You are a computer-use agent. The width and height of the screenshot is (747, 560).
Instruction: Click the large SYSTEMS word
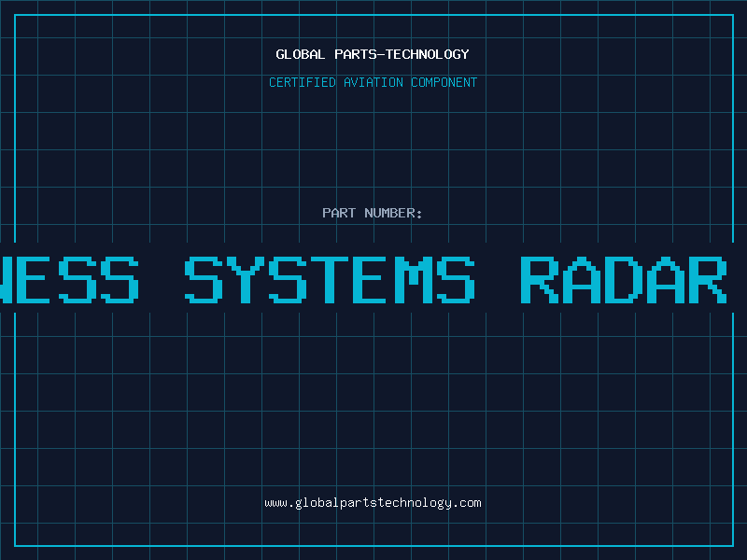[x=330, y=279]
